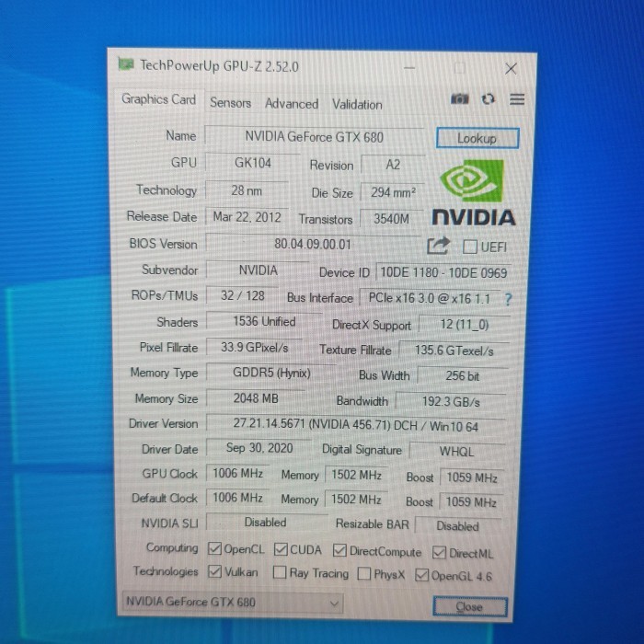
Task: Open the Advanced tab
Action: tap(292, 104)
